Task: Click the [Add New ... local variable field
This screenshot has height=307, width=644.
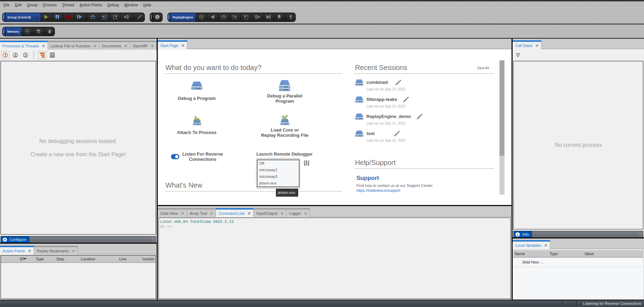Action: 533,262
